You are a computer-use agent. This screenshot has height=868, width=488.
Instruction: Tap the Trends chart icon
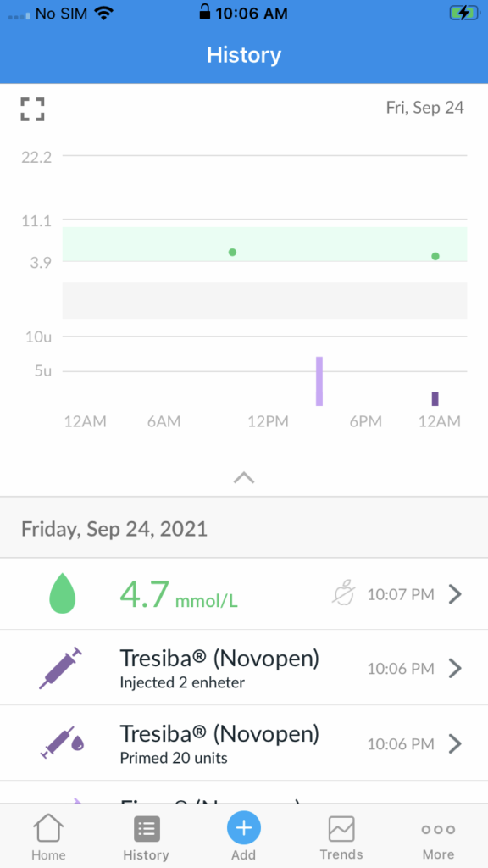pyautogui.click(x=341, y=829)
